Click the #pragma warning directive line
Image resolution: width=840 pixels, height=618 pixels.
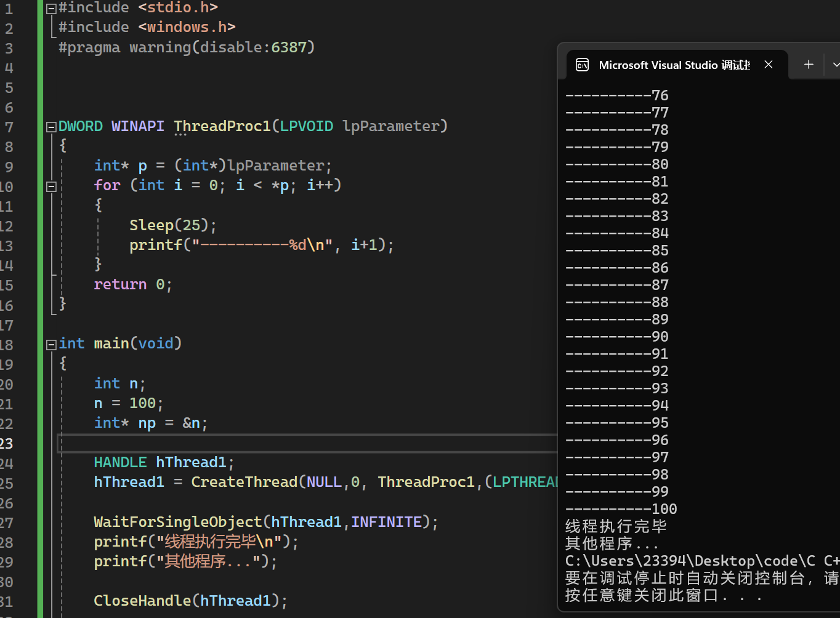point(186,47)
